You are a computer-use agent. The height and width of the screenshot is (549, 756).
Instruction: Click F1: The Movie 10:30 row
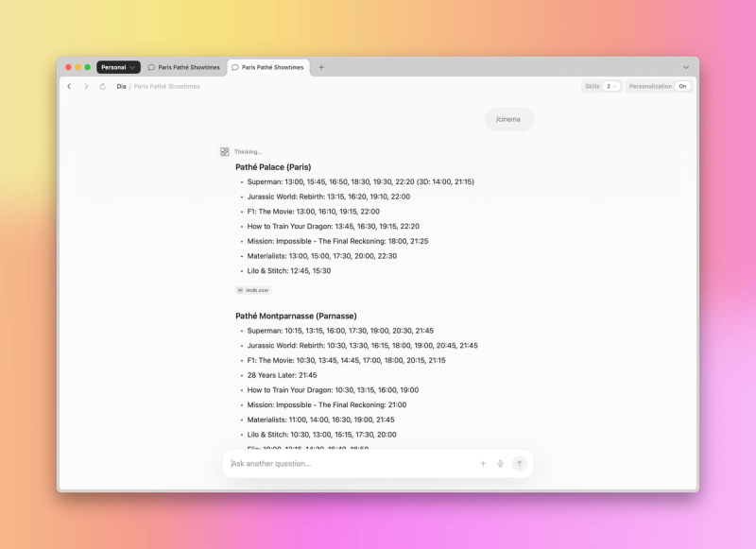pyautogui.click(x=346, y=361)
